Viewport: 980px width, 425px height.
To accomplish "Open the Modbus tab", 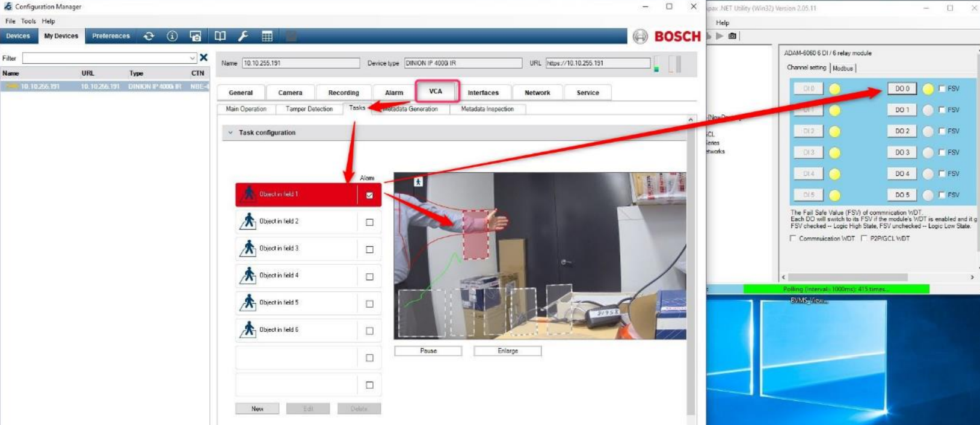I will (x=842, y=68).
